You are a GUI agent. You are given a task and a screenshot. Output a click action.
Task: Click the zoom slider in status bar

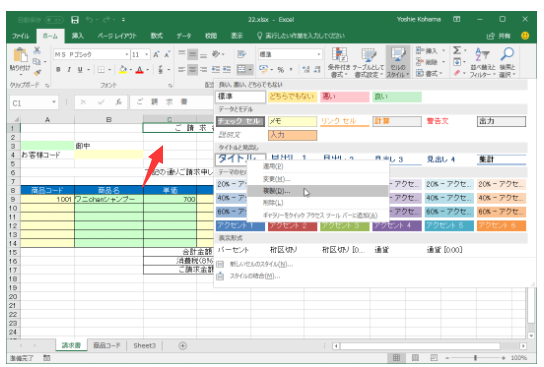(x=475, y=358)
